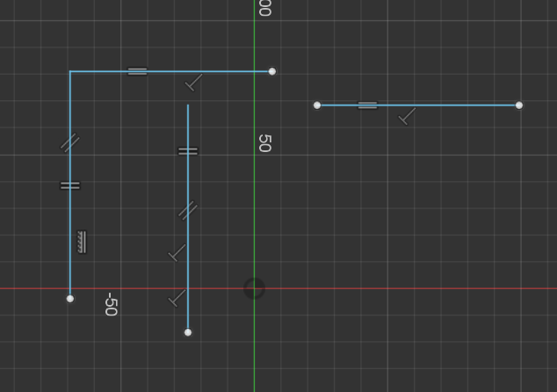Select bottom endpoint of leftmost vertical line
The image size is (557, 392).
pyautogui.click(x=70, y=299)
